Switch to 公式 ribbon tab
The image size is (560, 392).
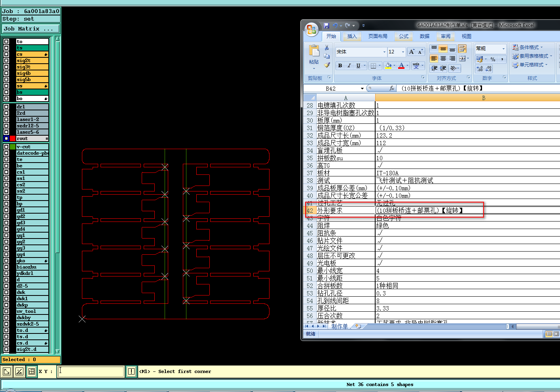[404, 36]
